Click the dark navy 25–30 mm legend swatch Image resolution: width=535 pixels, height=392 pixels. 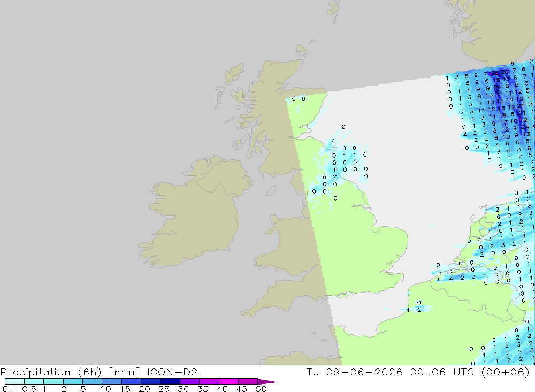pos(170,381)
